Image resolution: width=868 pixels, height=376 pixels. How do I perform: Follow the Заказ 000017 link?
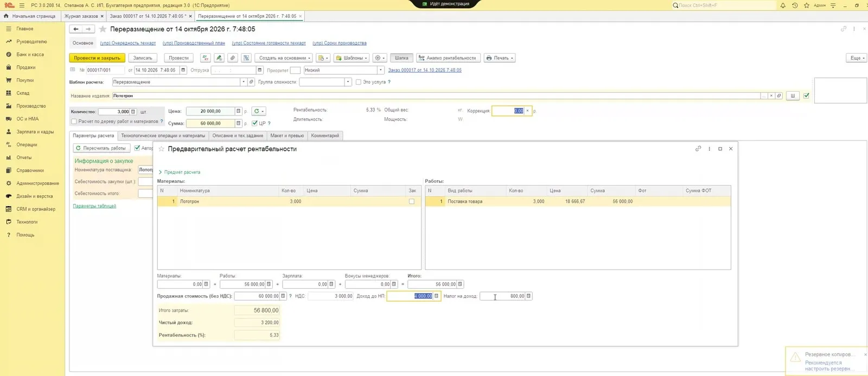click(x=425, y=70)
